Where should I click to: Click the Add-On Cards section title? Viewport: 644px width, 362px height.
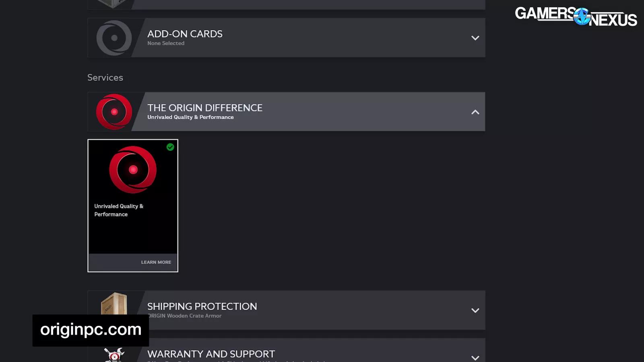(x=185, y=34)
